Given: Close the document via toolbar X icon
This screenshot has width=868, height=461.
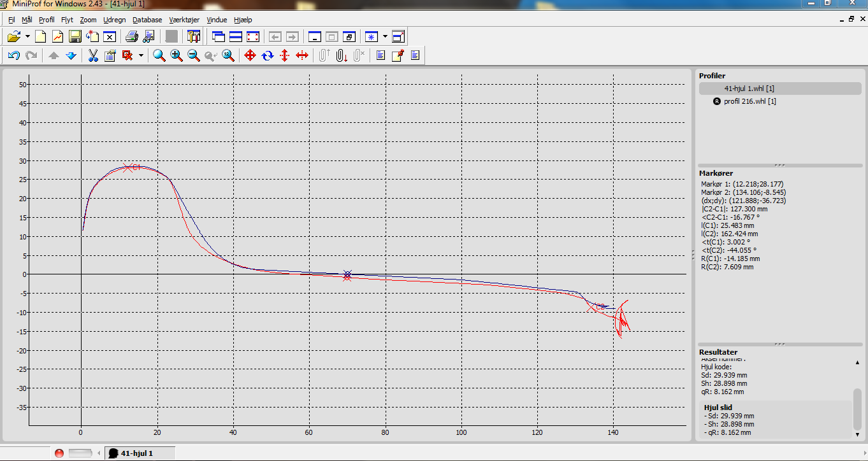Looking at the screenshot, I should click(x=110, y=36).
